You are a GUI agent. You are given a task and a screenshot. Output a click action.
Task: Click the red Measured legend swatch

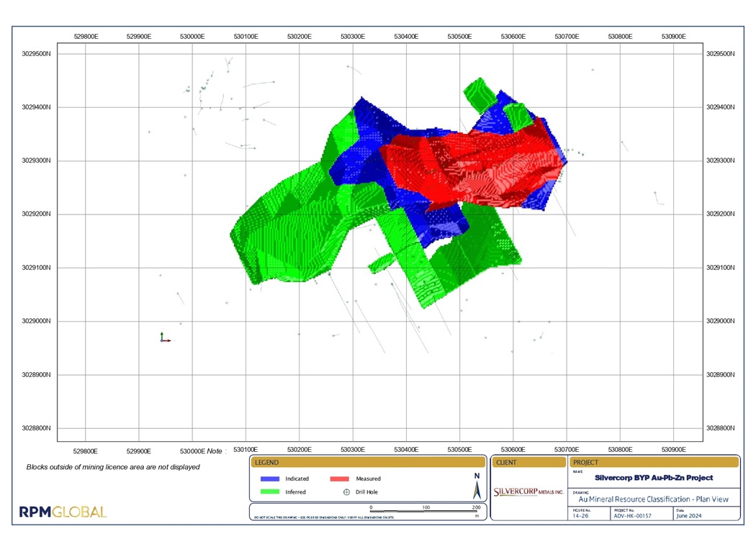[x=339, y=479]
